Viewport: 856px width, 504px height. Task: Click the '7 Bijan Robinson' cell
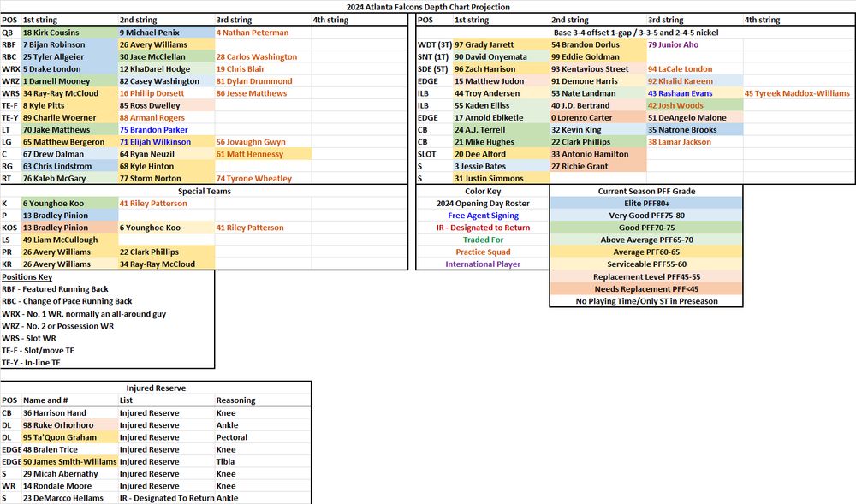[70, 44]
